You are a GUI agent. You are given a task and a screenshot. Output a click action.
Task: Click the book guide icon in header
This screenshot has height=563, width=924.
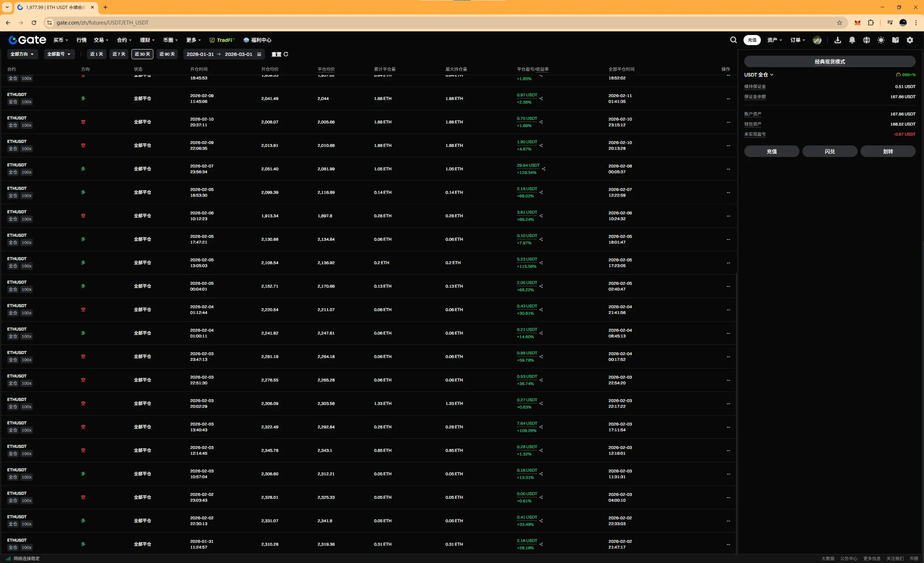[895, 40]
